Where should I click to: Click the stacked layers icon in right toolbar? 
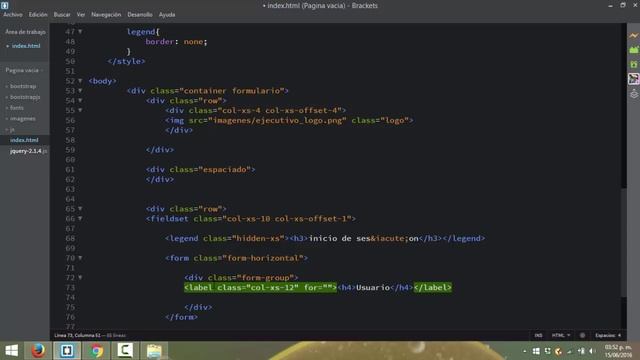(633, 94)
